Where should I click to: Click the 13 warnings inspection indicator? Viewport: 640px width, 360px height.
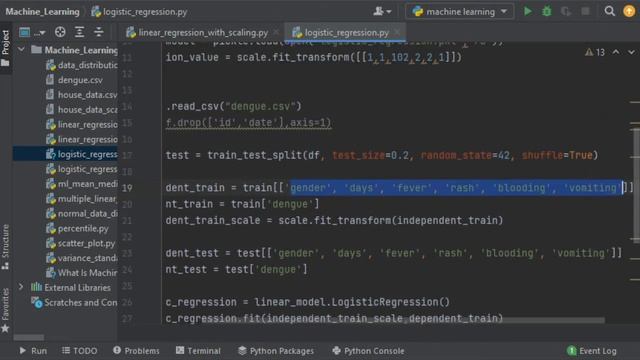[x=595, y=52]
